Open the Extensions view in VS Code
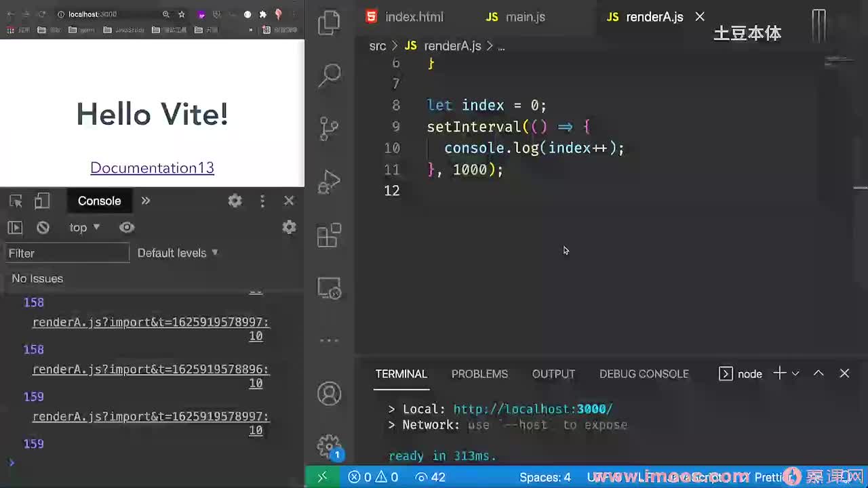Viewport: 868px width, 488px height. pyautogui.click(x=330, y=235)
